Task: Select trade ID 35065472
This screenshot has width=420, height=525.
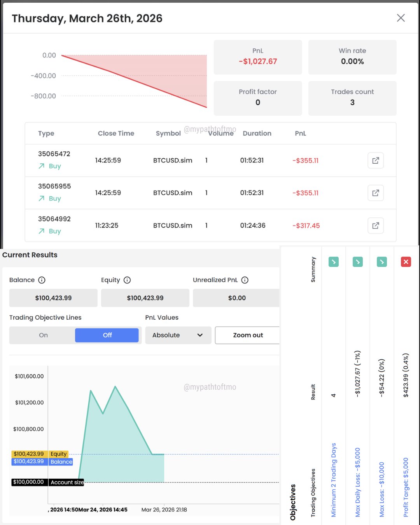Action: click(x=54, y=154)
